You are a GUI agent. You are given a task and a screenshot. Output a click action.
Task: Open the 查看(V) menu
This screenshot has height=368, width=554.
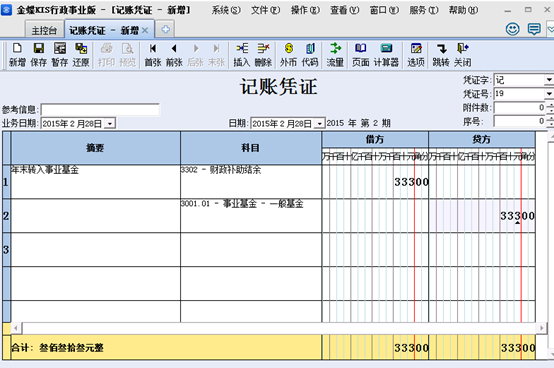(344, 10)
